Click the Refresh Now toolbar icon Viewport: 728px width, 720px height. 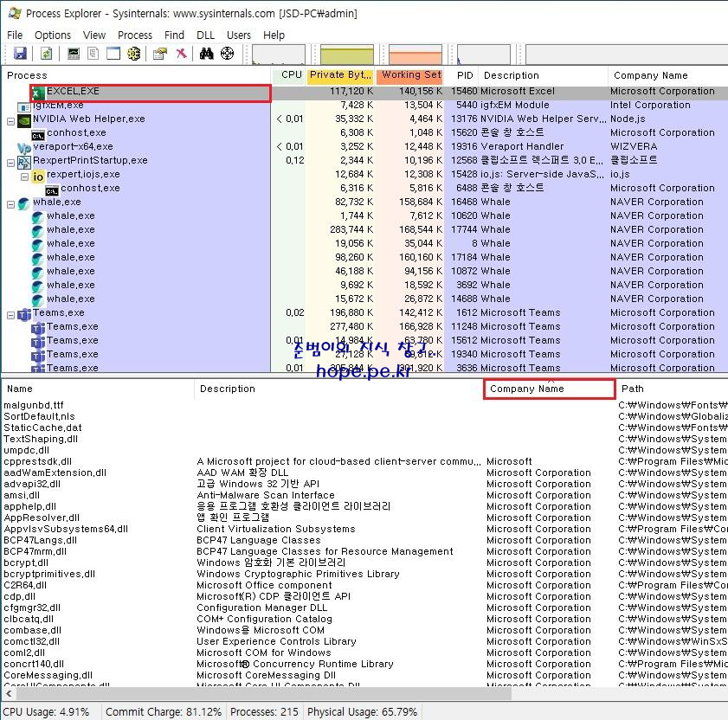46,54
